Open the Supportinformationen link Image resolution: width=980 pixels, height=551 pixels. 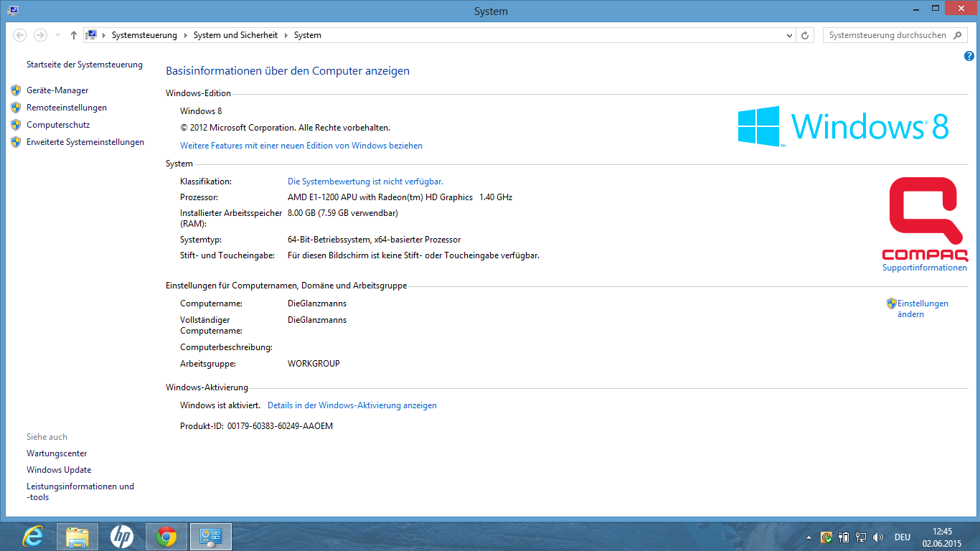click(x=925, y=268)
